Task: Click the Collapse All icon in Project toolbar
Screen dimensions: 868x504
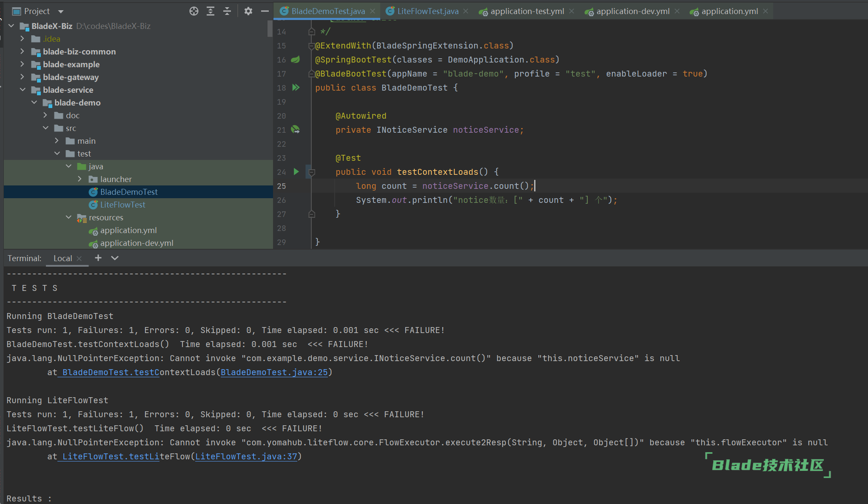Action: (x=227, y=11)
